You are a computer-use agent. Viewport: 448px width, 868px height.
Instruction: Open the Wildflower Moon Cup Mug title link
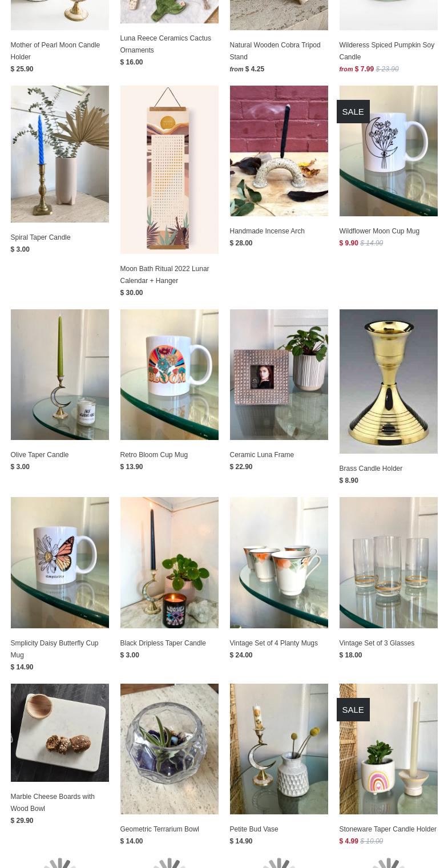379,231
